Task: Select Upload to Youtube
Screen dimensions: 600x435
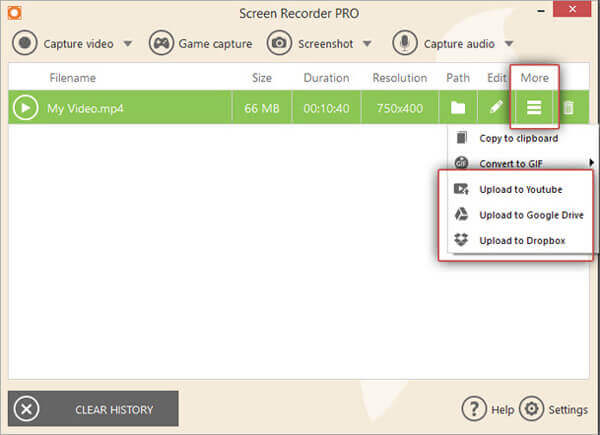Action: pos(521,189)
